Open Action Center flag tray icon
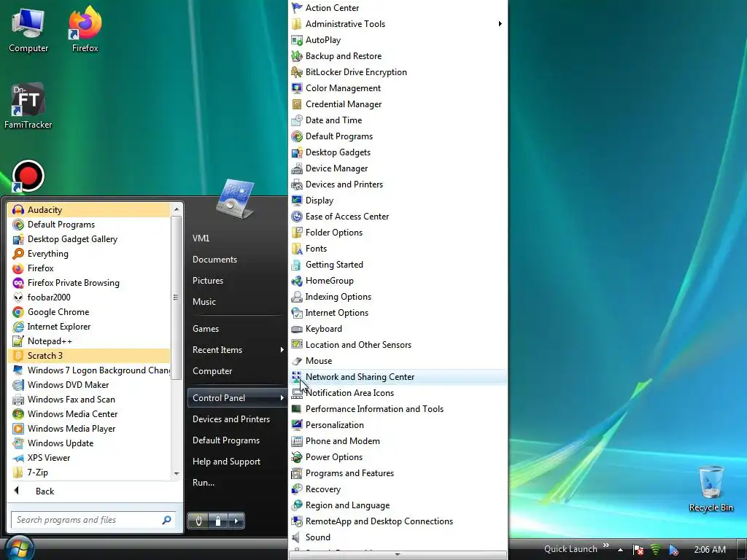747x560 pixels. [638, 550]
